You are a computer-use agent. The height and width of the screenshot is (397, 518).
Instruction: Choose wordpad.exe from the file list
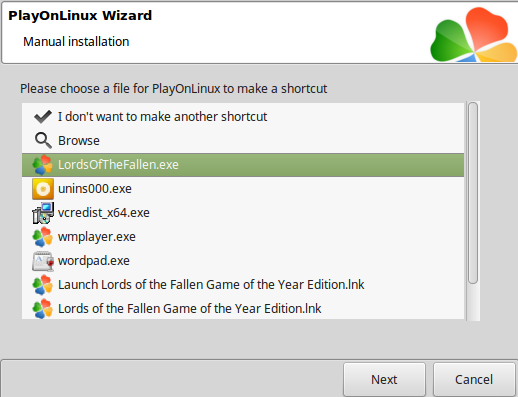coord(243,261)
